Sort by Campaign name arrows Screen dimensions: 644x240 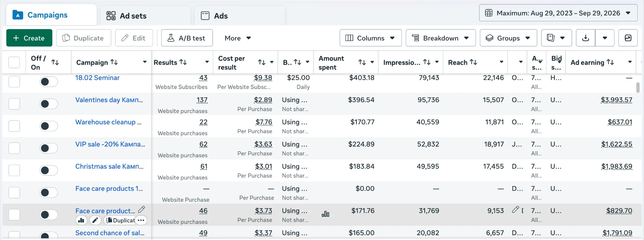114,62
